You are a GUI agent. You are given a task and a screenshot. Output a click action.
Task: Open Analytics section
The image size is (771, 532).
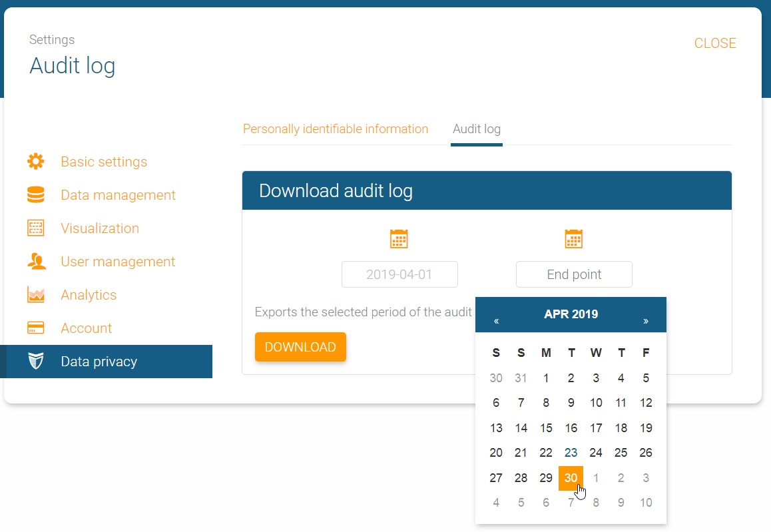(x=89, y=295)
